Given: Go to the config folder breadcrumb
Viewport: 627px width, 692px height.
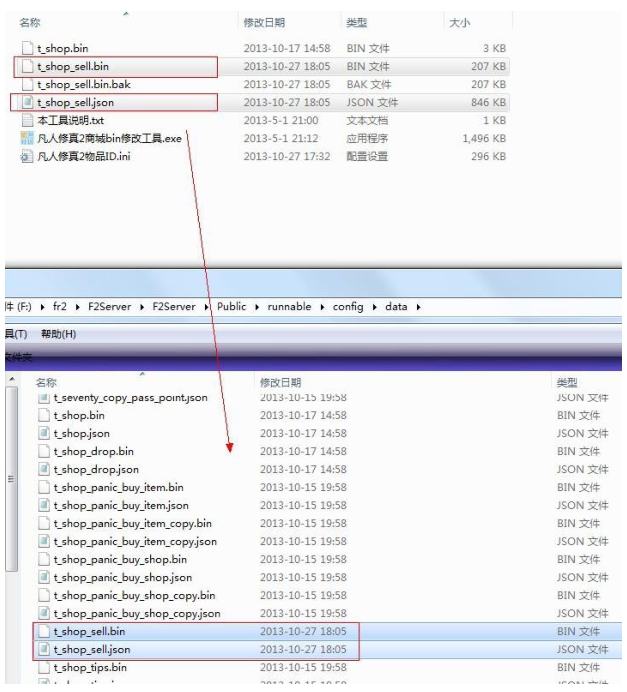Looking at the screenshot, I should [x=348, y=307].
